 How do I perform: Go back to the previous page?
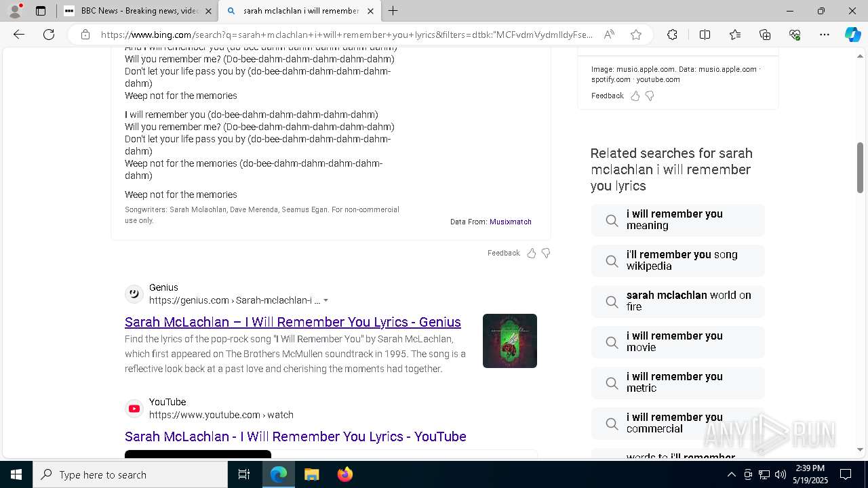[19, 35]
